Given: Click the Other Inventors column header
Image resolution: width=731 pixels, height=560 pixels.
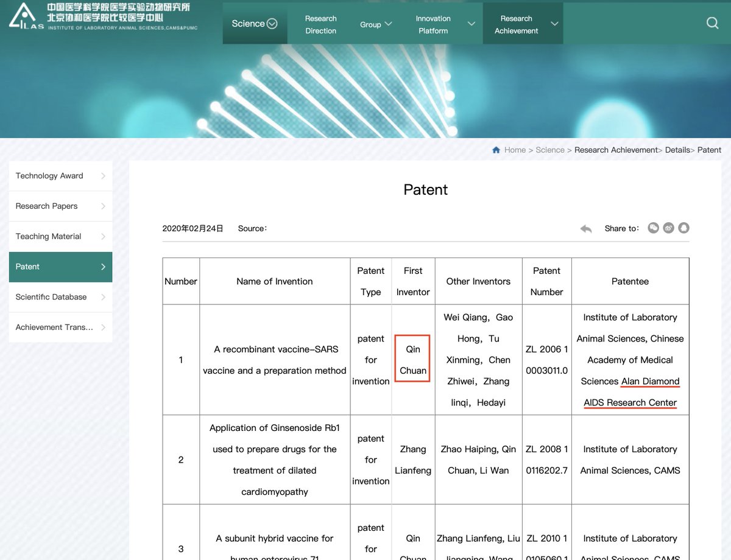Looking at the screenshot, I should point(479,281).
